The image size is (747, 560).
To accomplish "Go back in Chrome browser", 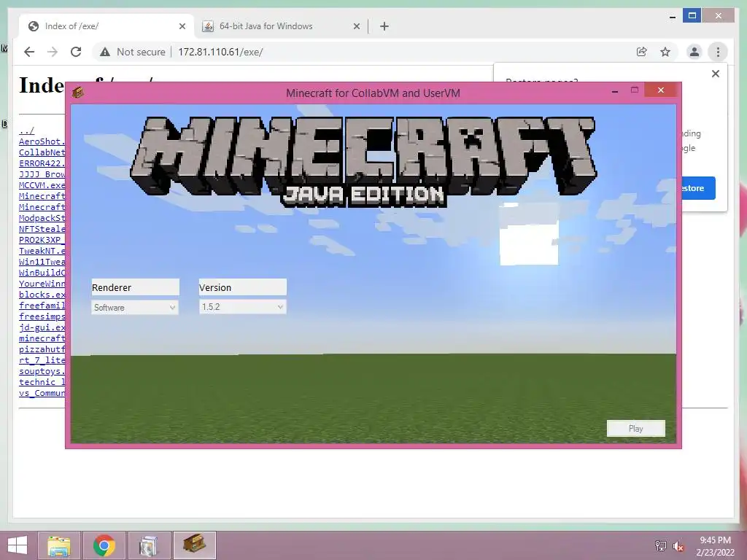I will pos(29,52).
